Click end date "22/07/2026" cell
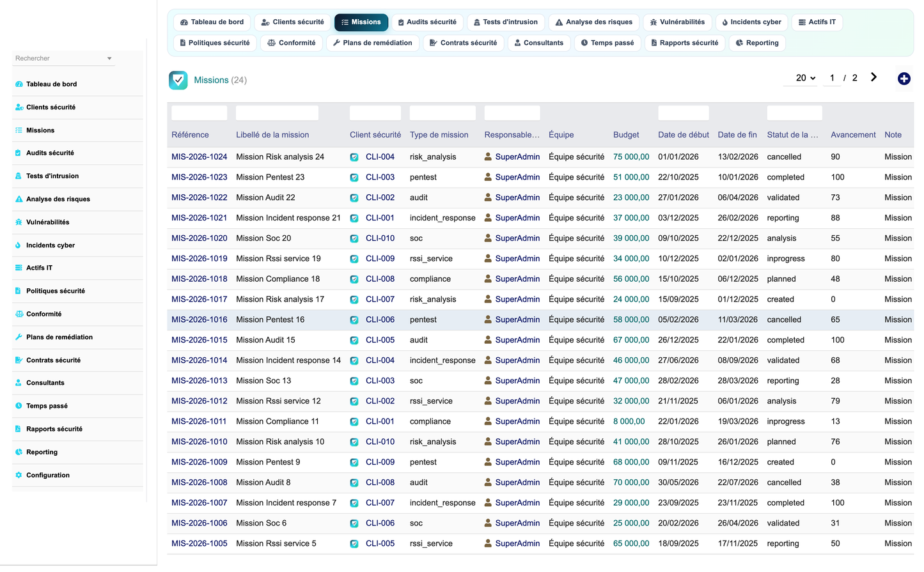Viewport: 924px width, 572px height. [738, 483]
